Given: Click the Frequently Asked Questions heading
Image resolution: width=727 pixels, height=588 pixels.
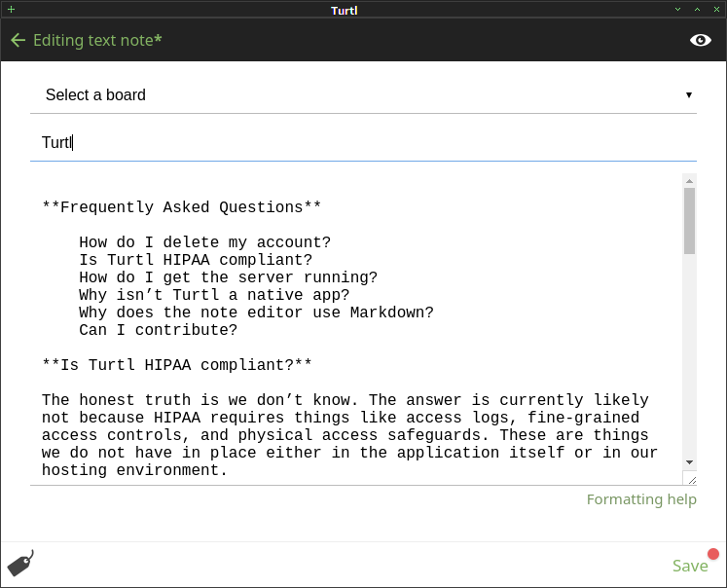Looking at the screenshot, I should point(181,206).
